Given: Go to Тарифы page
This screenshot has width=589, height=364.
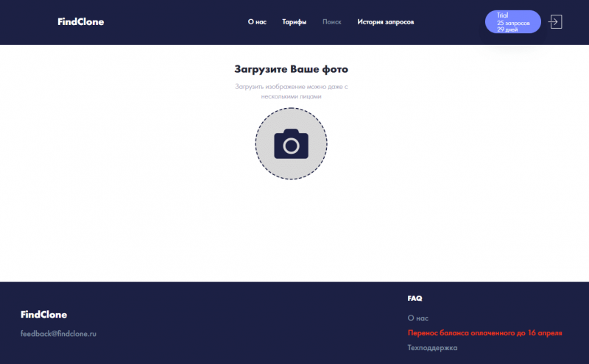Looking at the screenshot, I should click(x=294, y=22).
